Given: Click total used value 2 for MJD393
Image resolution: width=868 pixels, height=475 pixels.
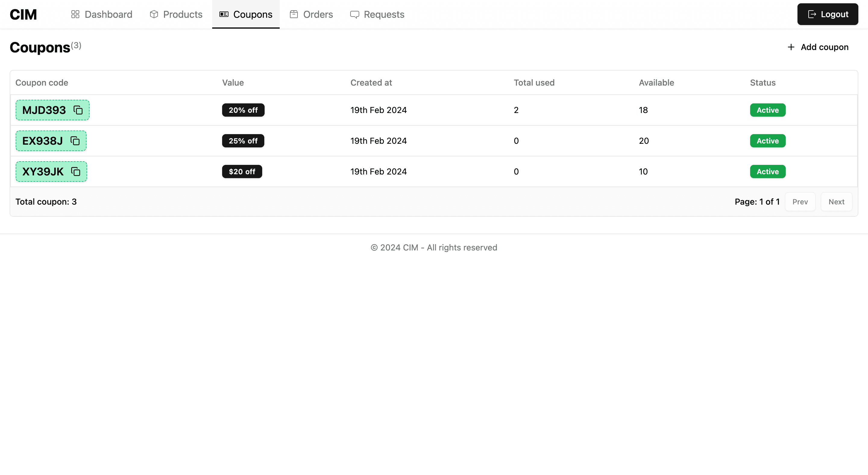Looking at the screenshot, I should (x=516, y=110).
